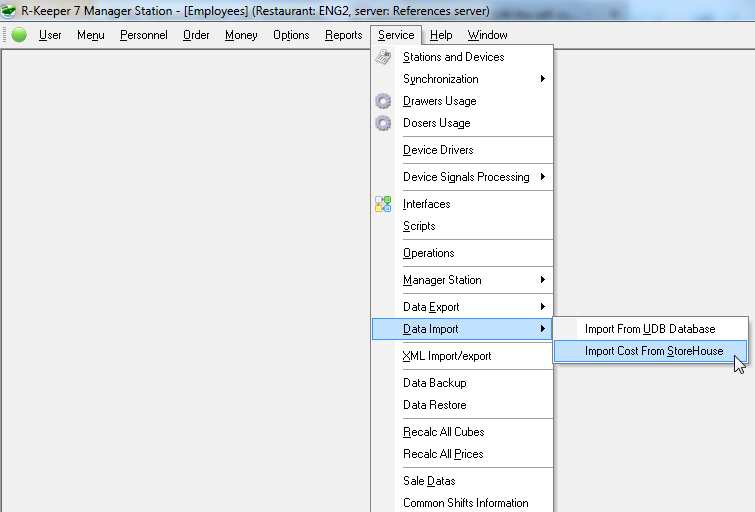
Task: Select Data Backup
Action: (x=462, y=383)
